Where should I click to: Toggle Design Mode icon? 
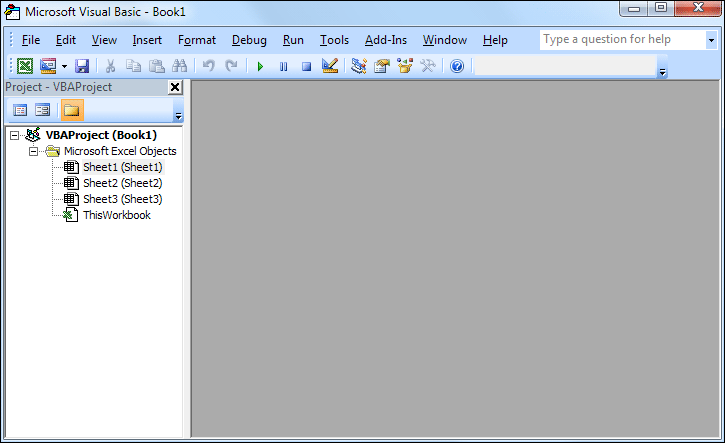(x=330, y=66)
